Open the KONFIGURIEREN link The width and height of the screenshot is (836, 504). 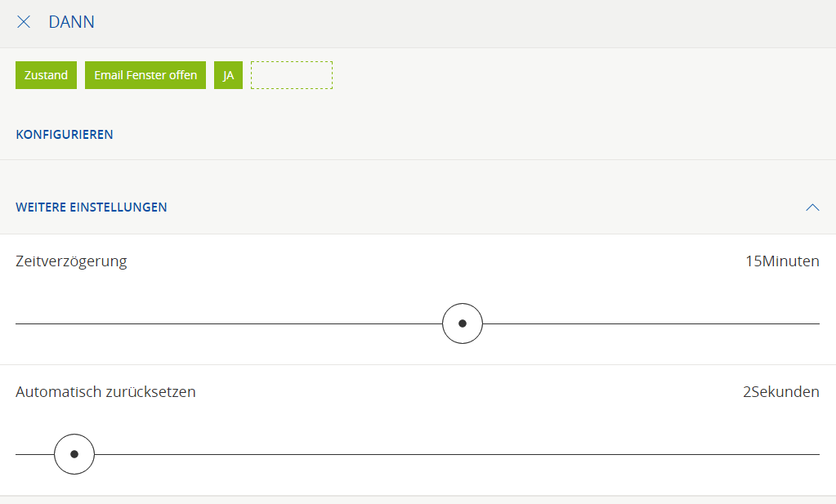65,134
